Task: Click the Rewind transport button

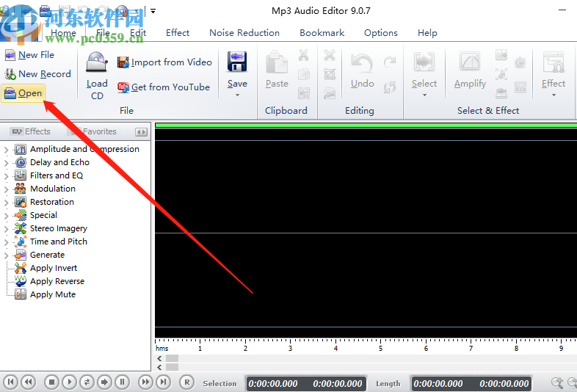Action: pos(29,382)
